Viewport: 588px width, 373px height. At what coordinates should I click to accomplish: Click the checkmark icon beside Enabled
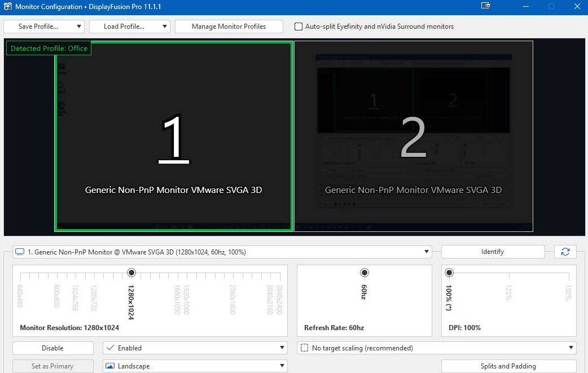[110, 348]
